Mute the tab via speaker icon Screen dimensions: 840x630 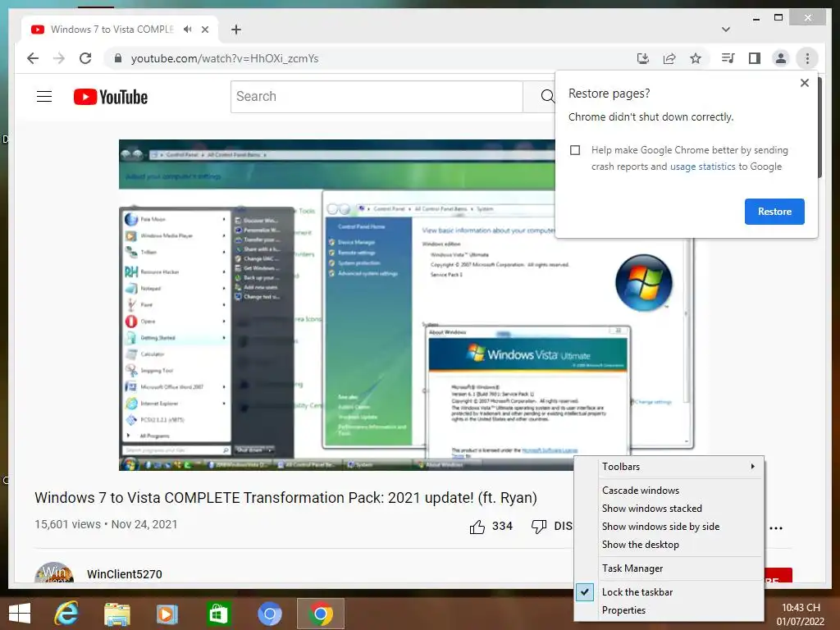pos(187,30)
